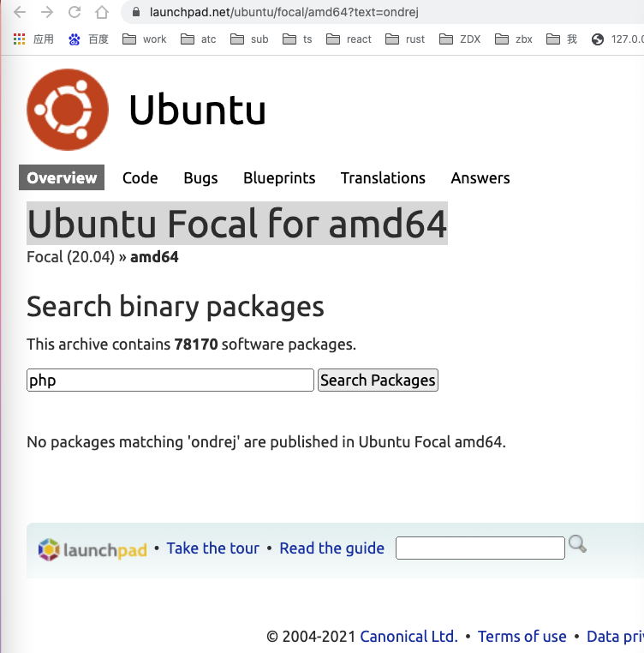Image resolution: width=644 pixels, height=653 pixels.
Task: Switch to the Bugs tab
Action: pos(200,178)
